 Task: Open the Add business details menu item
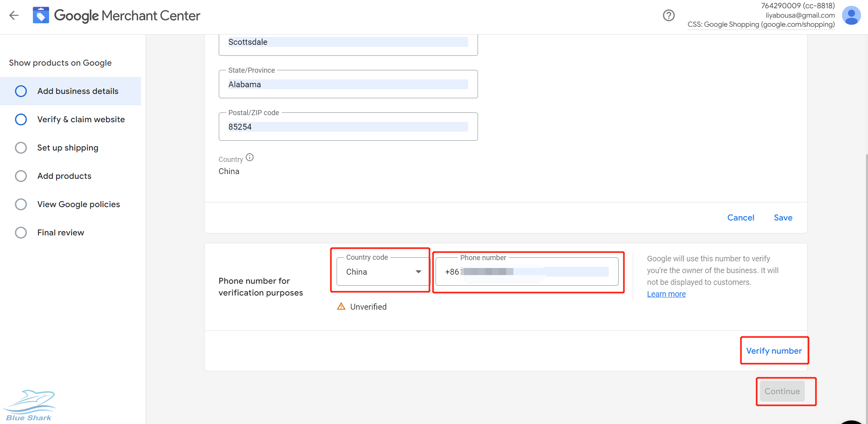[x=71, y=91]
